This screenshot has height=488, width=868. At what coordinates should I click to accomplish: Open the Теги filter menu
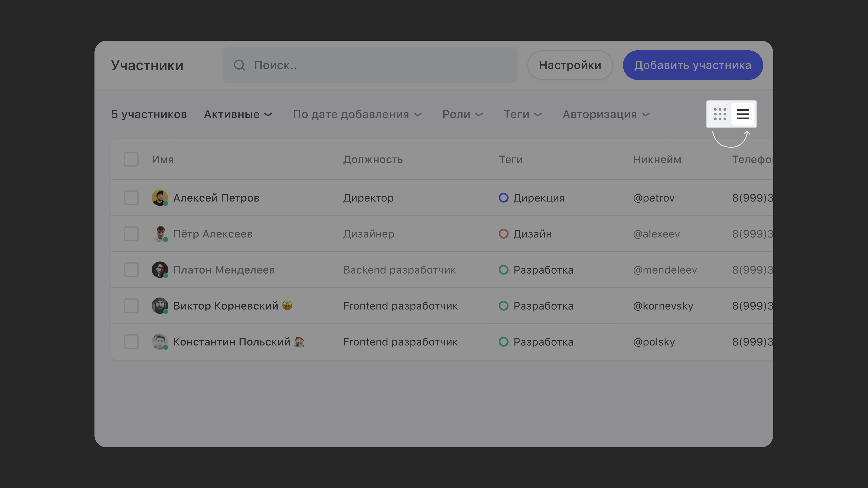[523, 115]
